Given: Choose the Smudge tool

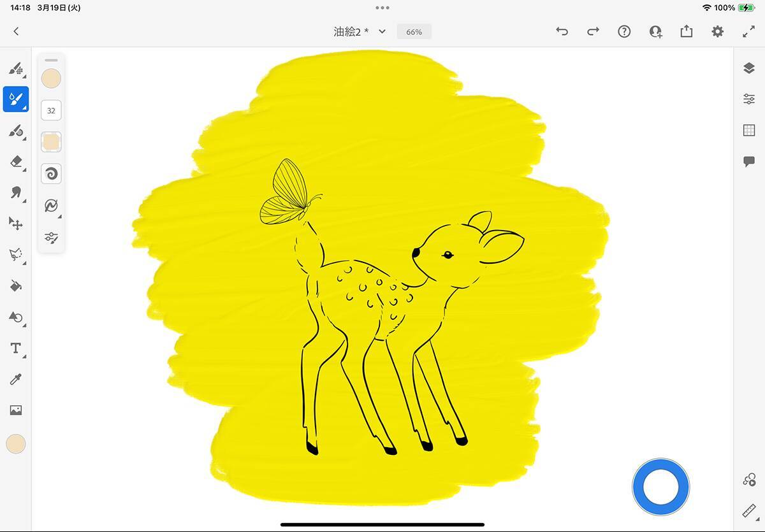Looking at the screenshot, I should pyautogui.click(x=16, y=192).
